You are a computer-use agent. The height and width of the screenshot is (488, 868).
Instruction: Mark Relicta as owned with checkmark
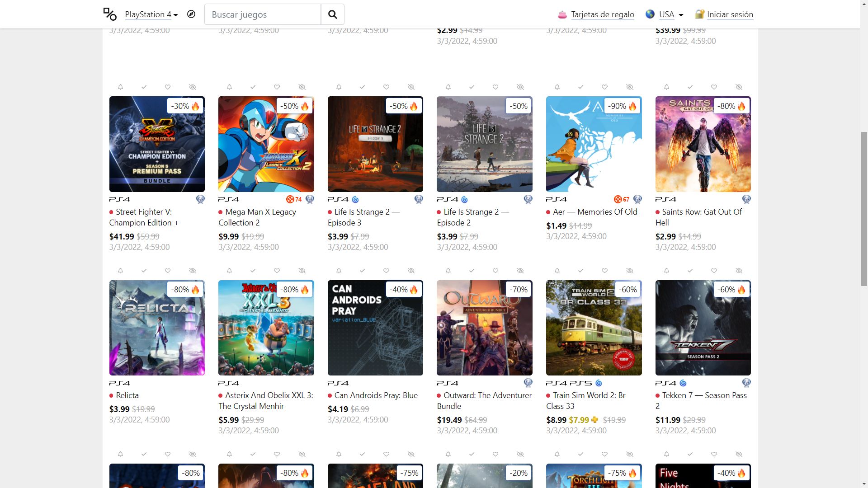[144, 271]
